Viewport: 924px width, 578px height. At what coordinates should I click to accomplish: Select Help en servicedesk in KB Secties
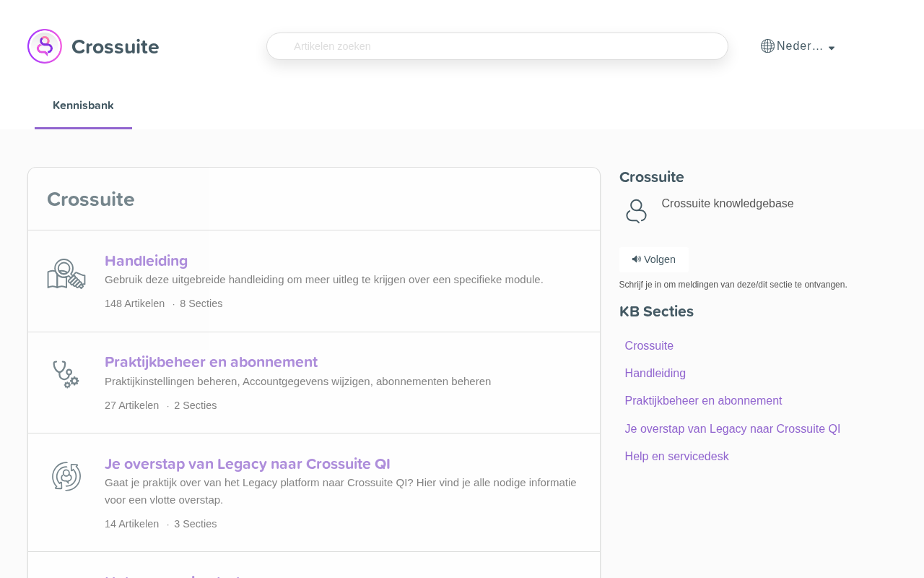click(677, 457)
